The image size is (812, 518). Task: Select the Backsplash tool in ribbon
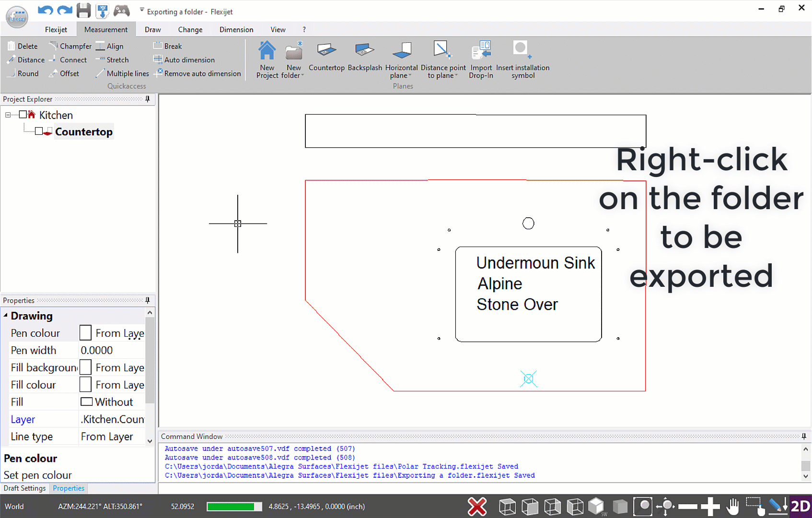[x=364, y=50]
